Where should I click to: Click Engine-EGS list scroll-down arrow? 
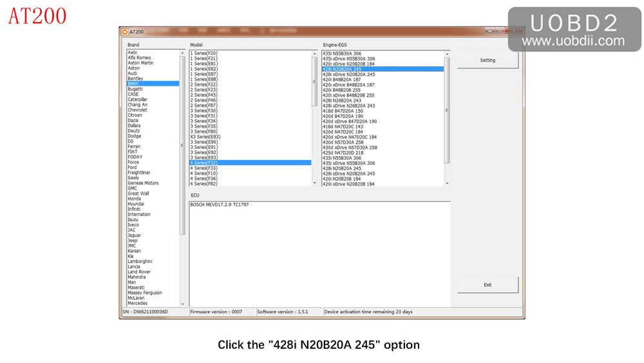tap(447, 183)
